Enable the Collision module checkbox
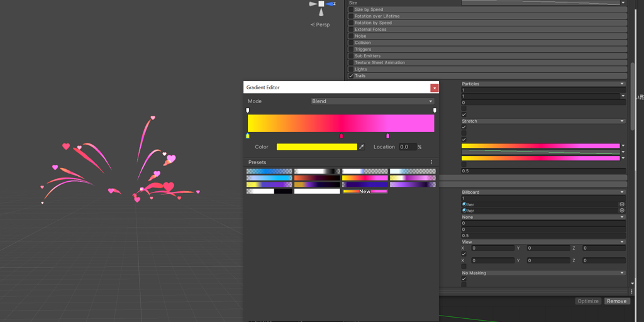This screenshot has height=322, width=644. pos(351,43)
